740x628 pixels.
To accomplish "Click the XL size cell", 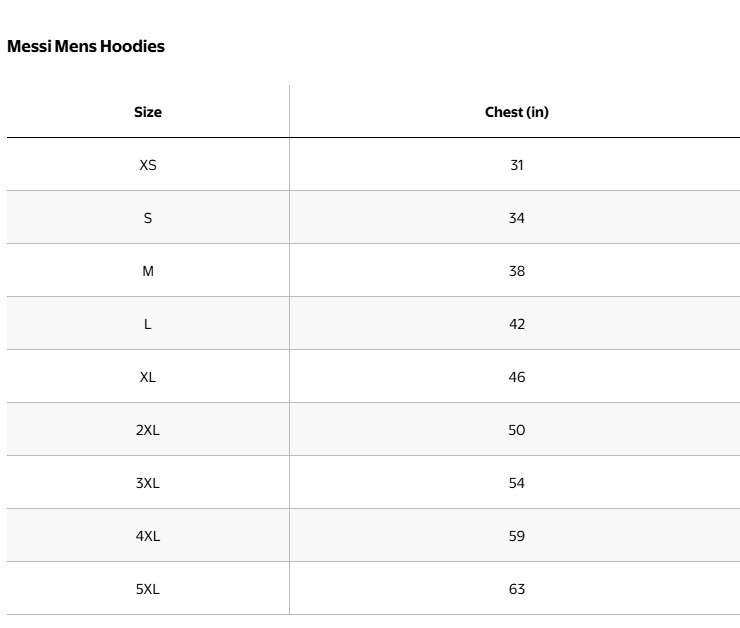I will coord(148,377).
